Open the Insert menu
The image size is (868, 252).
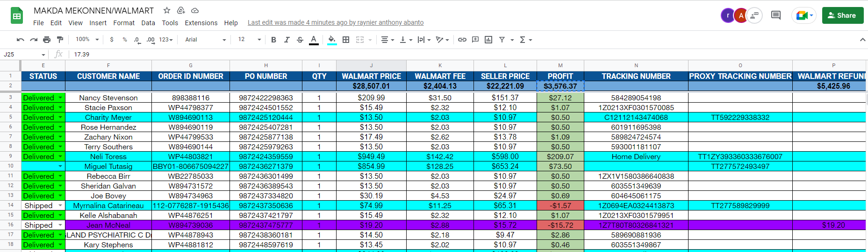[98, 23]
